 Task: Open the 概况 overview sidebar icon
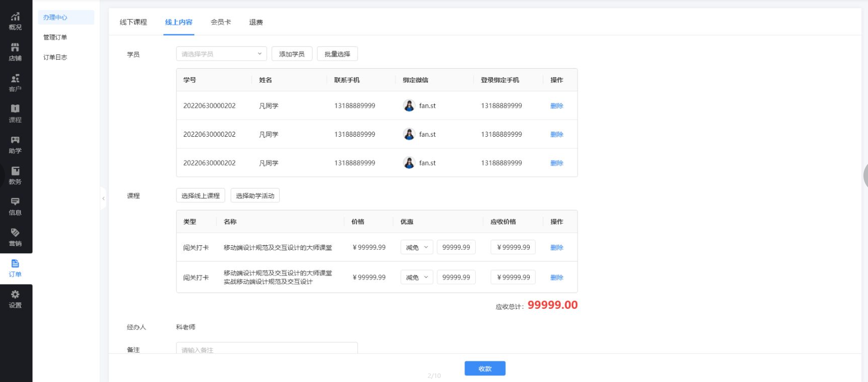(15, 21)
